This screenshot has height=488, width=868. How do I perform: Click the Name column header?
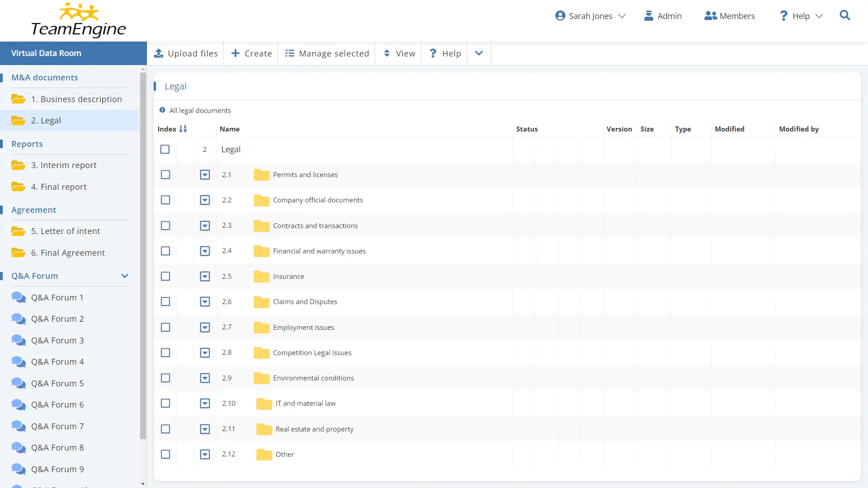point(230,129)
